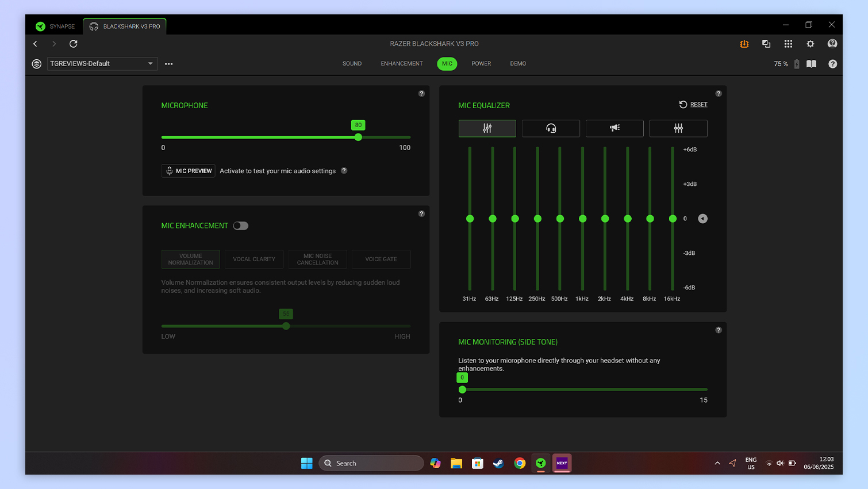This screenshot has width=868, height=489.
Task: Open NZXT app from taskbar
Action: pyautogui.click(x=562, y=463)
